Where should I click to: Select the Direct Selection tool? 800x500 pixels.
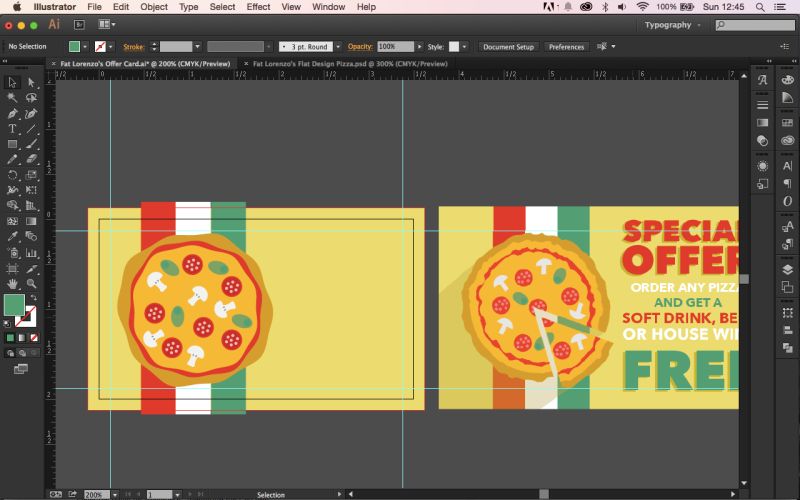coord(31,82)
